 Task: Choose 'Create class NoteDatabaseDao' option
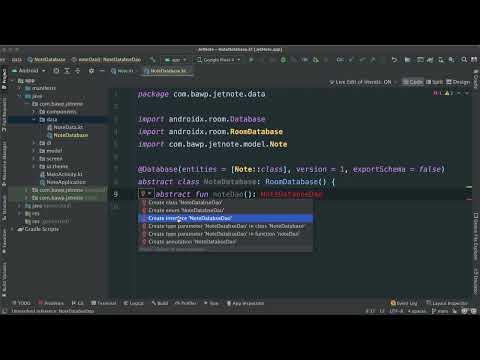click(x=225, y=202)
